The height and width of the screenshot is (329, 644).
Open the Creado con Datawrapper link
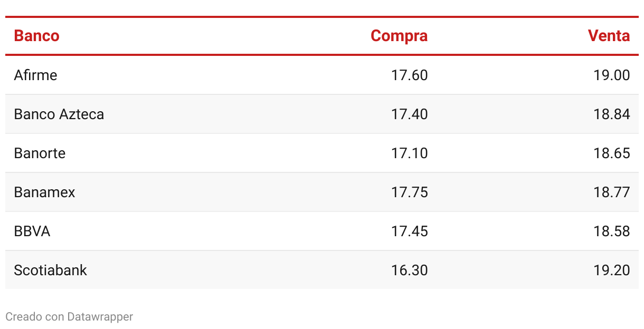point(69,316)
